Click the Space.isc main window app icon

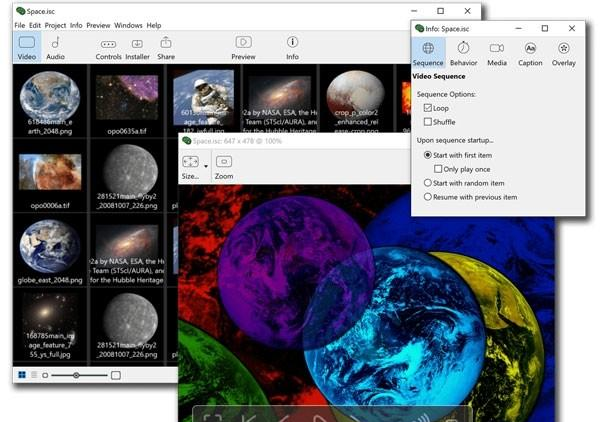pyautogui.click(x=21, y=11)
